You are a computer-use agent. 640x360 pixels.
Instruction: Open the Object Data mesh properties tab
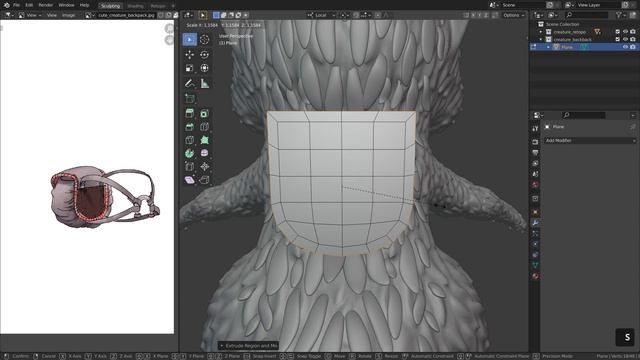point(535,265)
